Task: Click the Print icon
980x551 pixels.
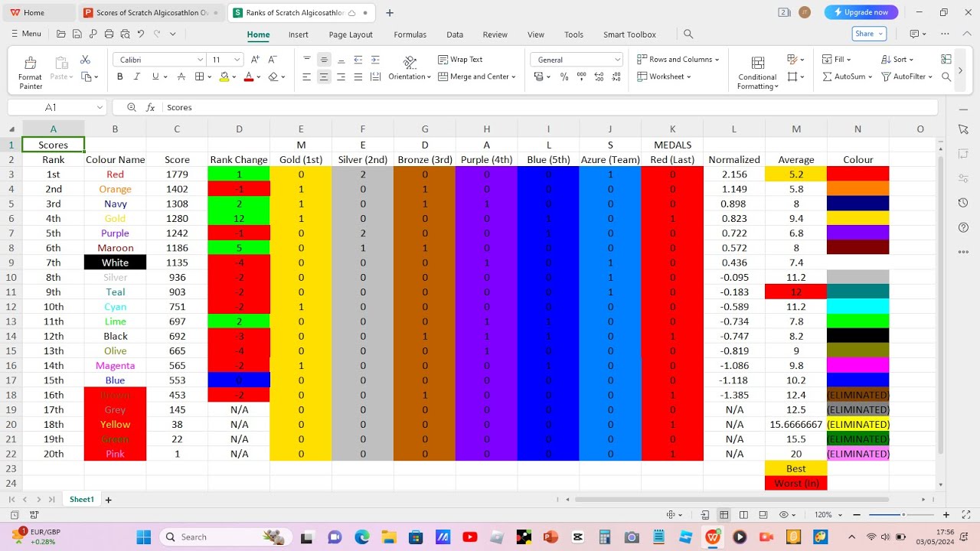Action: pos(109,34)
